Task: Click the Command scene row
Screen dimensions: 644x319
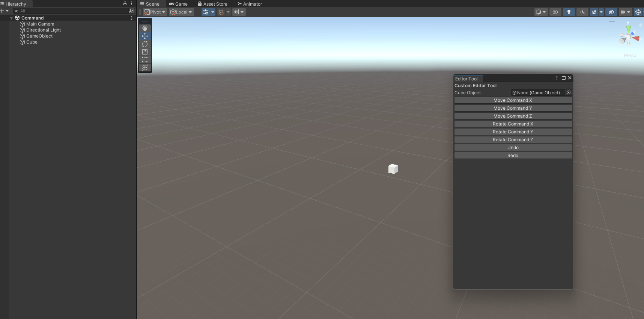Action: click(x=68, y=18)
